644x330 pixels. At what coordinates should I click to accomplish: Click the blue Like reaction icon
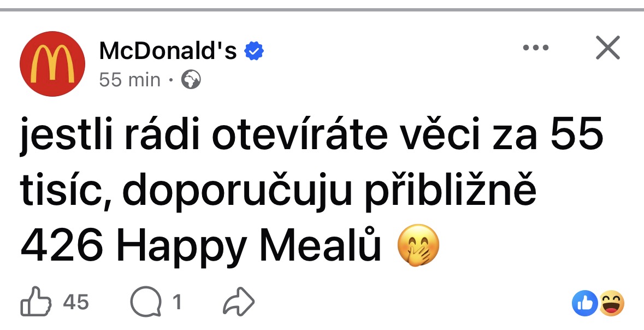point(584,303)
